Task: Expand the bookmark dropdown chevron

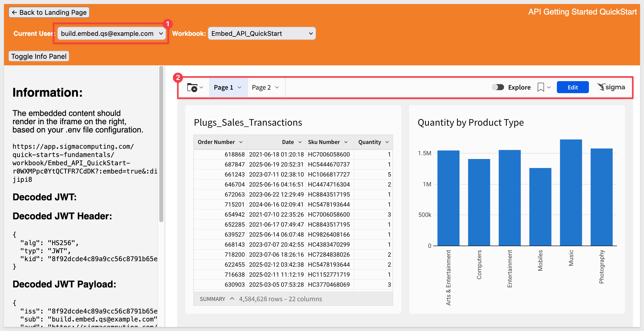Action: tap(549, 87)
